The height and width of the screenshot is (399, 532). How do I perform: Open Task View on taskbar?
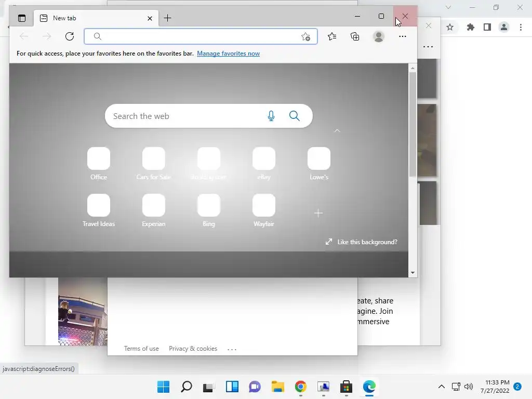coord(209,387)
